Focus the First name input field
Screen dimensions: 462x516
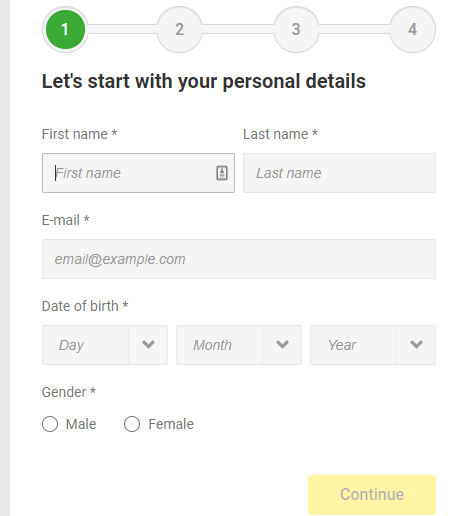(138, 173)
